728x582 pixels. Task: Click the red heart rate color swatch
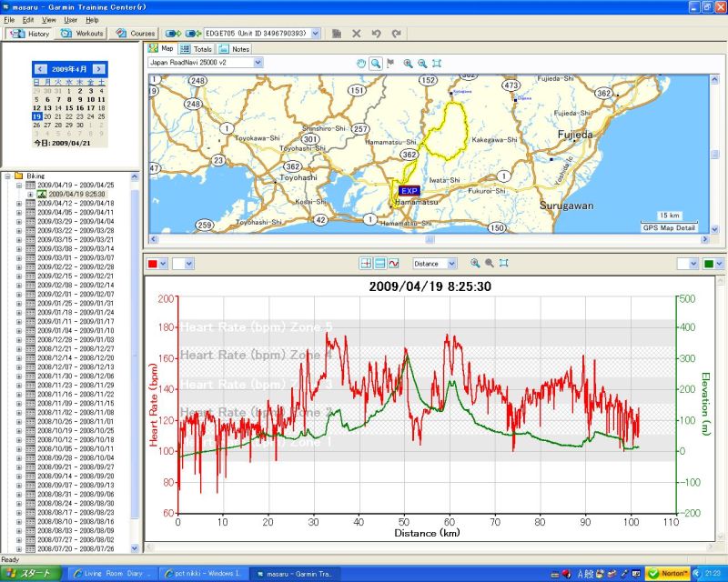click(x=152, y=264)
